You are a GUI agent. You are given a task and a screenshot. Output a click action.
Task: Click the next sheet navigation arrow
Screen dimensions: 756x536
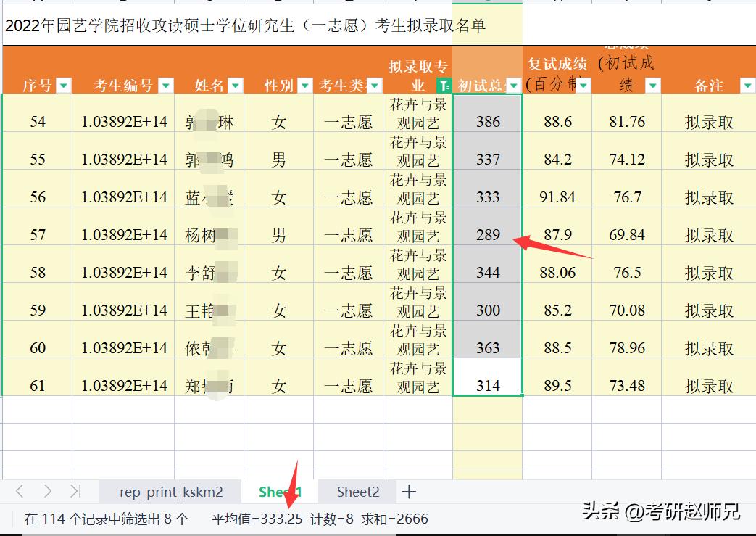[48, 492]
